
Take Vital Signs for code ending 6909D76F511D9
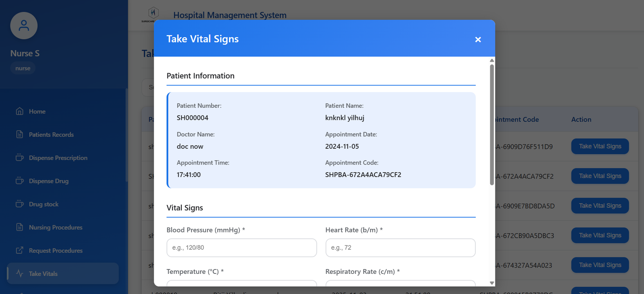600,146
